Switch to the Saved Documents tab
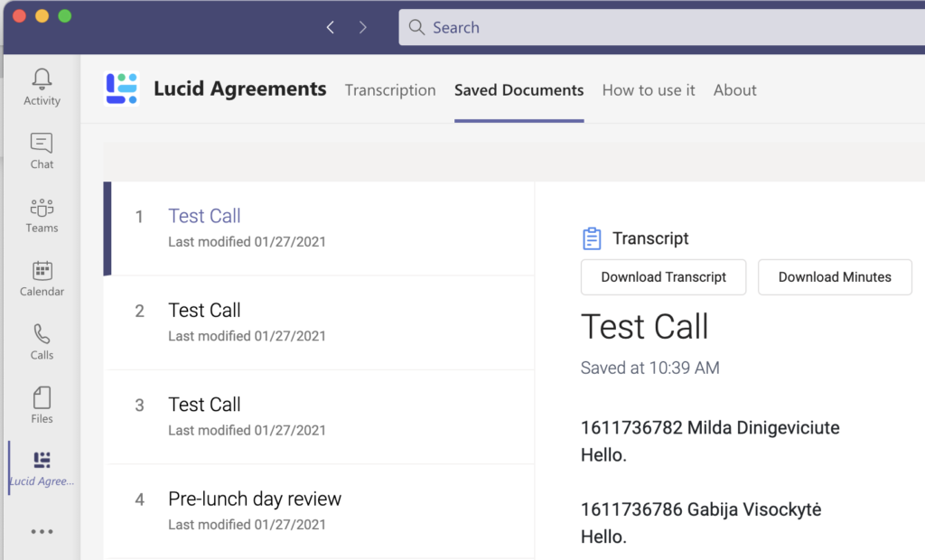This screenshot has height=560, width=925. 519,90
